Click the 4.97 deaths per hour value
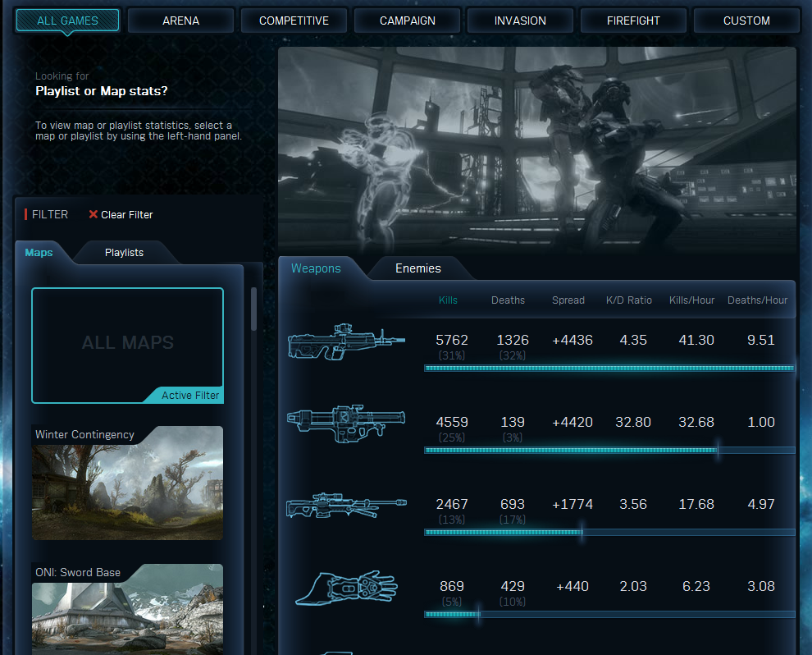Screen dimensions: 812x655 pos(760,504)
